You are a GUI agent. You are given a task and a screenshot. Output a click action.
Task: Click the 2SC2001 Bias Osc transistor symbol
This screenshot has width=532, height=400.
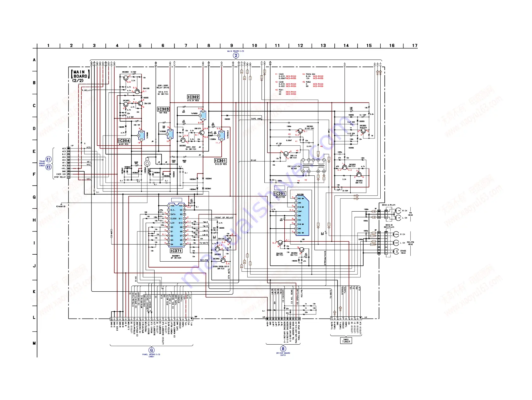coord(300,131)
